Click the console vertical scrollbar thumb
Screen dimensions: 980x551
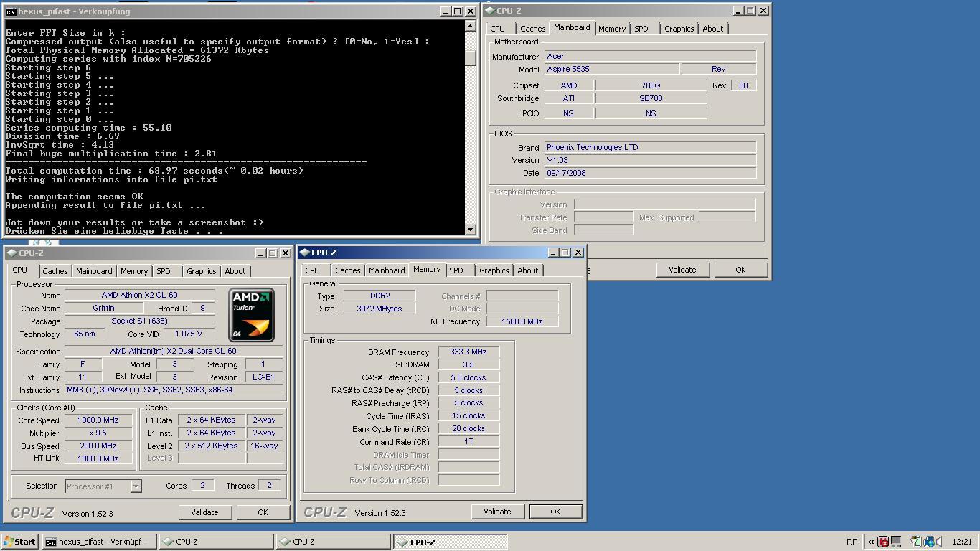pyautogui.click(x=471, y=58)
